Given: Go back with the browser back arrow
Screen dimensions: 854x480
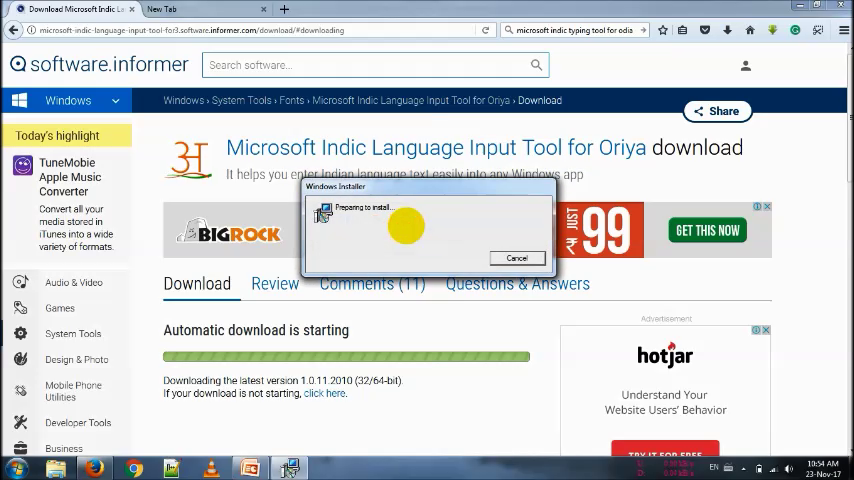Looking at the screenshot, I should click(14, 30).
